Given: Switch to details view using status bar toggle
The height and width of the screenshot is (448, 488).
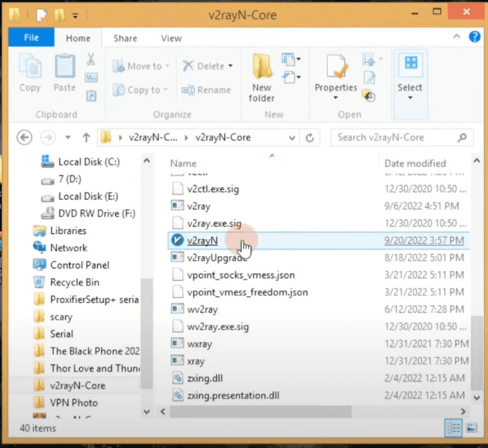Looking at the screenshot, I should tap(453, 428).
